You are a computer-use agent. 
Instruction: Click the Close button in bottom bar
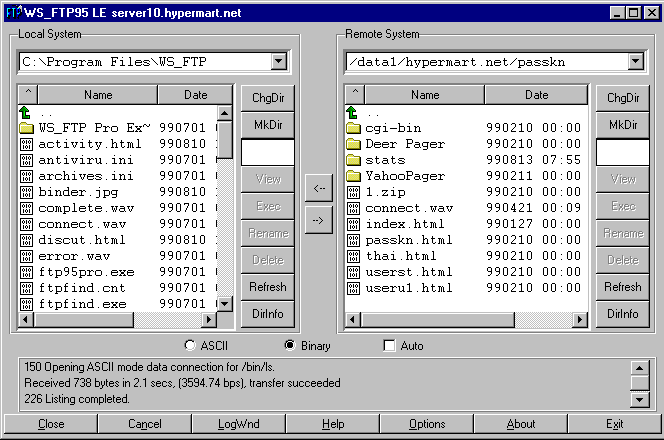51,424
